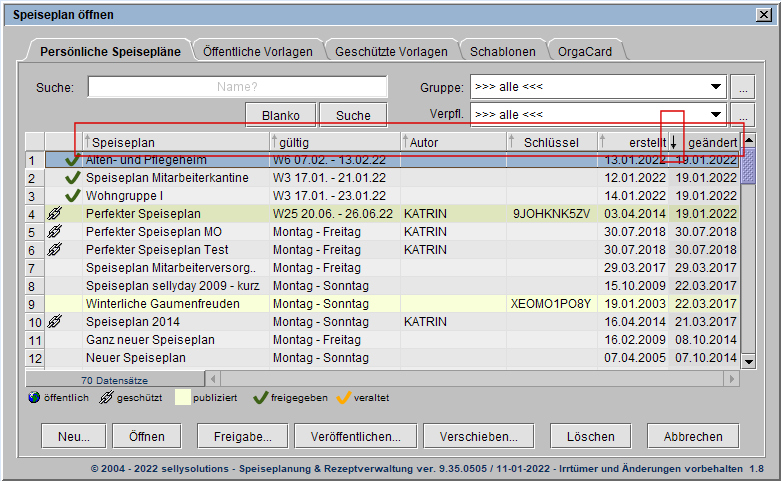
Task: Click the öffentlich globe legend icon
Action: pos(33,397)
